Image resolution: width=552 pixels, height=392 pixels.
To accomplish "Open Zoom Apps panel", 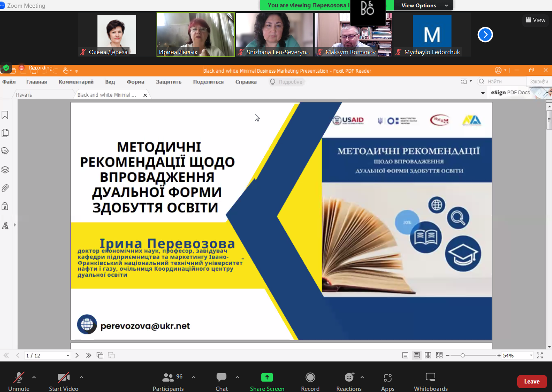I will pos(388,382).
